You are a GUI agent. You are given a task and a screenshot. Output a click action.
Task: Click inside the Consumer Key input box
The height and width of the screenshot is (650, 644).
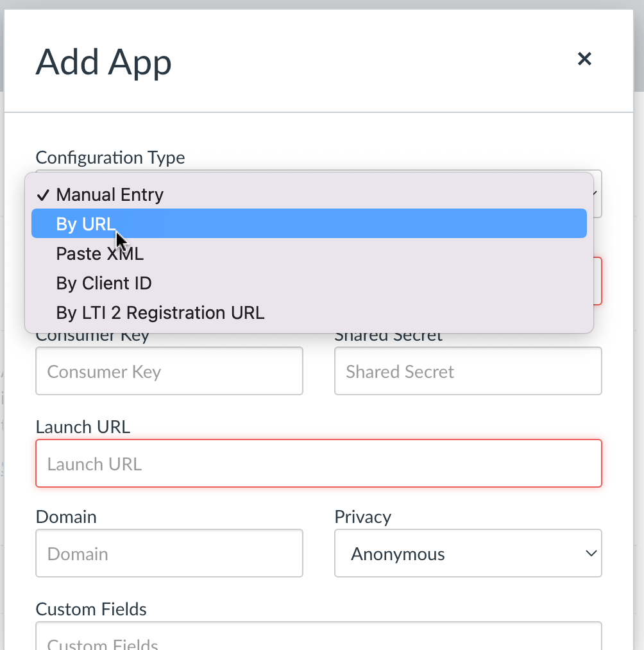point(169,372)
